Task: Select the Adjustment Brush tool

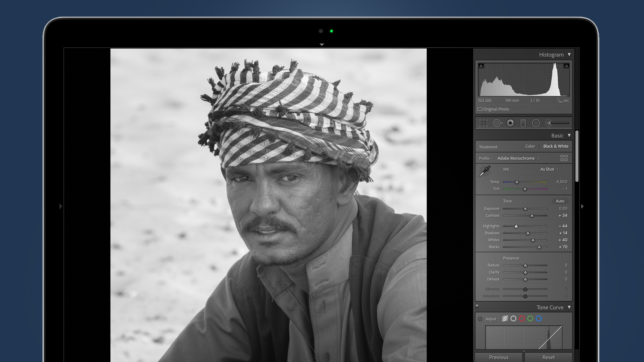Action: tap(557, 123)
